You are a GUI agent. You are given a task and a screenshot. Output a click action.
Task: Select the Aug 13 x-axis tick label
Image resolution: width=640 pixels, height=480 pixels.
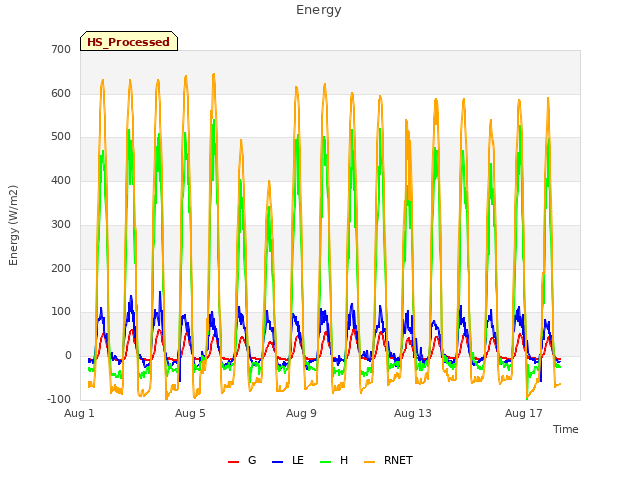click(413, 413)
